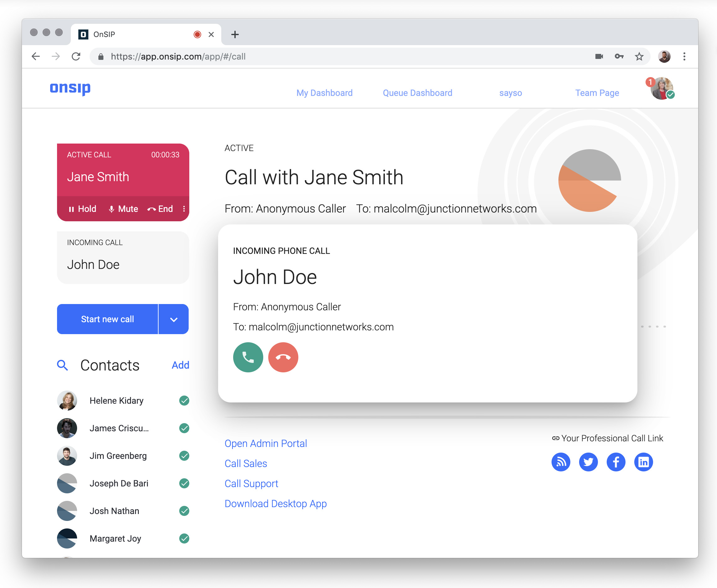This screenshot has height=588, width=717.
Task: Click the camera permission icon in address bar
Action: pyautogui.click(x=599, y=56)
